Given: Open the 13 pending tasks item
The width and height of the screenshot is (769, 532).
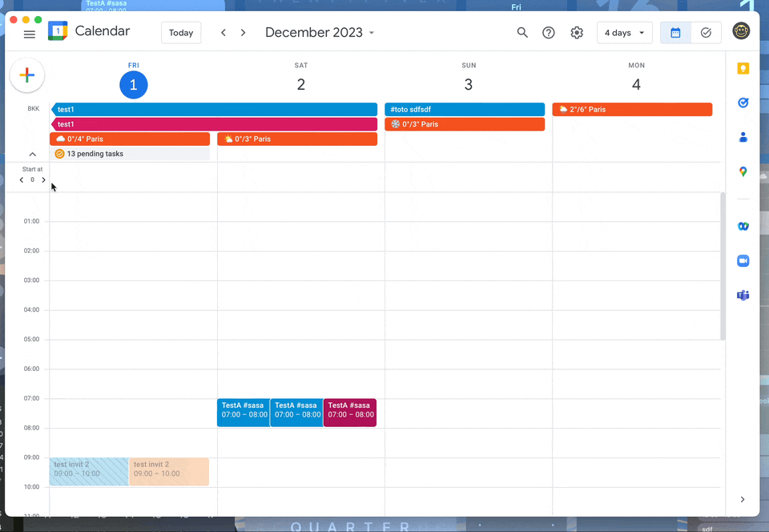Looking at the screenshot, I should click(x=130, y=154).
